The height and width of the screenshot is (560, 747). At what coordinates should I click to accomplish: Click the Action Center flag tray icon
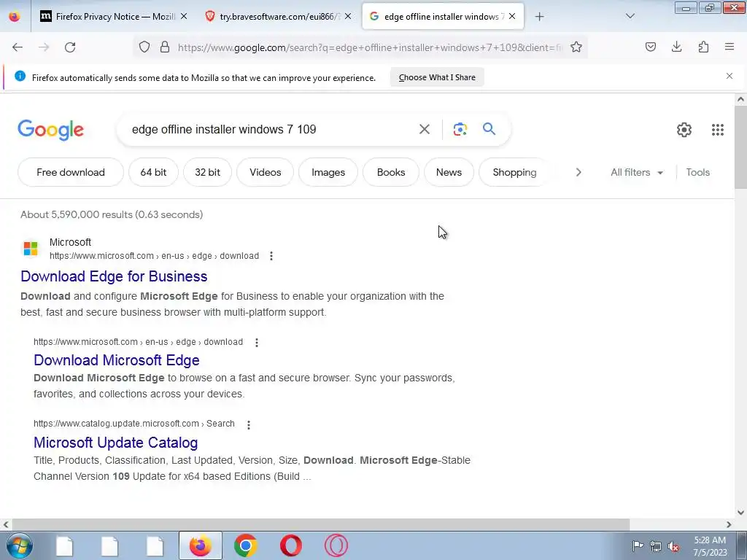(638, 546)
